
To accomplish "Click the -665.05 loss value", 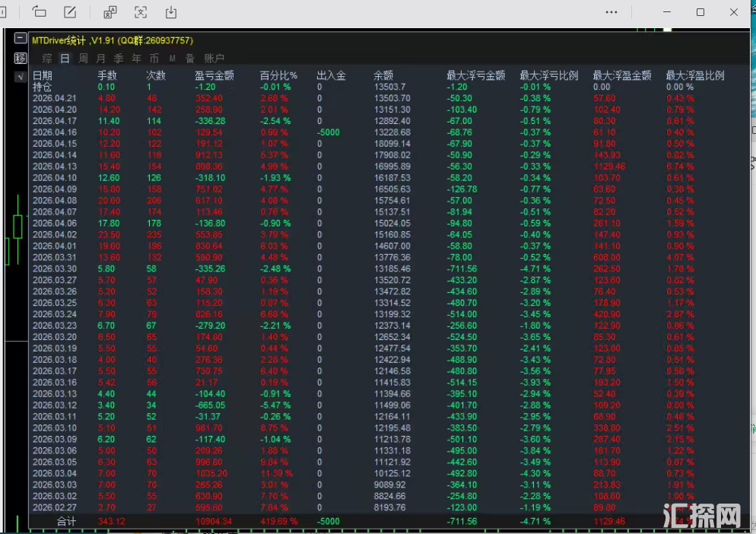I will coord(210,405).
